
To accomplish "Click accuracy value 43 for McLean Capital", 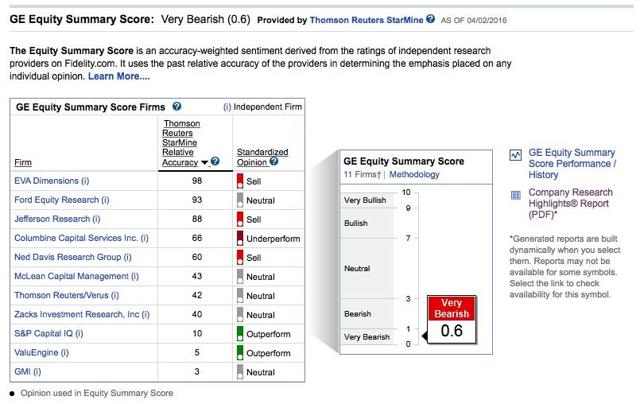I will click(197, 276).
